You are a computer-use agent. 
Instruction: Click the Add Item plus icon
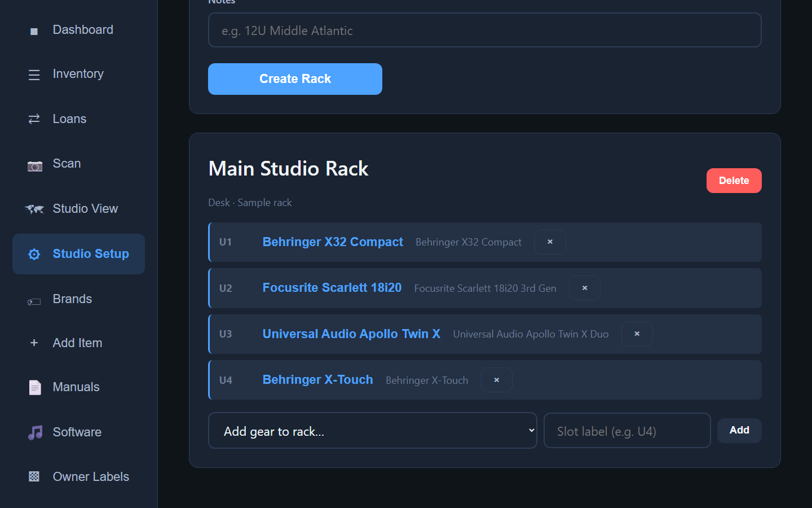click(34, 343)
